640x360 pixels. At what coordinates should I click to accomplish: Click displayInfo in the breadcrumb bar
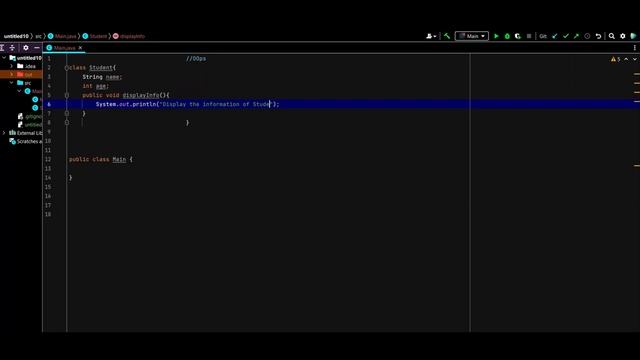pyautogui.click(x=129, y=36)
